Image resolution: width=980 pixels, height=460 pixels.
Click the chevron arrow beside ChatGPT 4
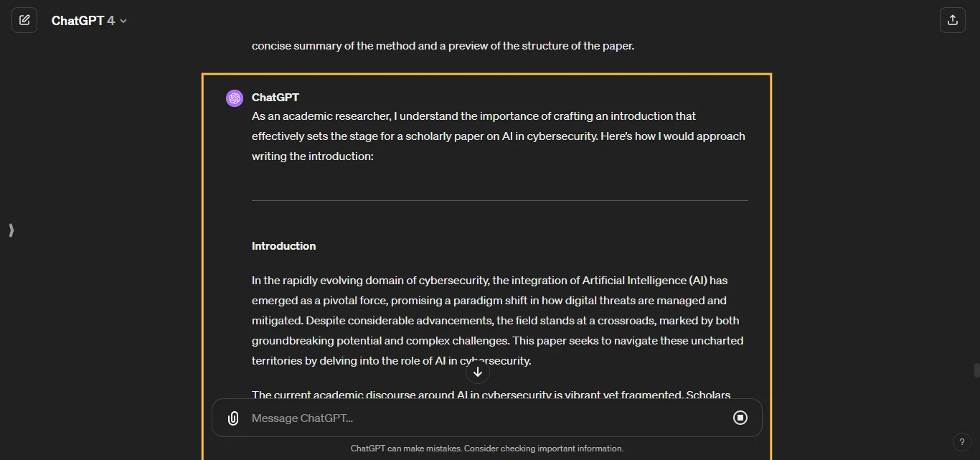(123, 22)
